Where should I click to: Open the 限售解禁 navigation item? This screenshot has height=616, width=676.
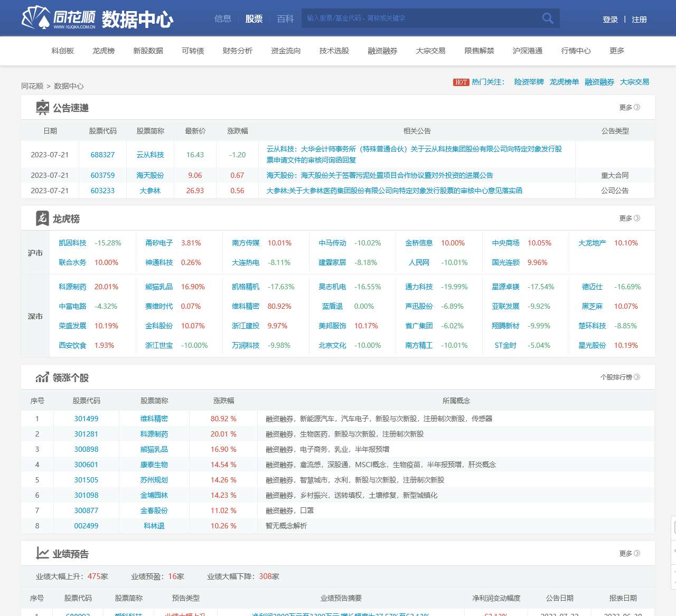coord(480,51)
